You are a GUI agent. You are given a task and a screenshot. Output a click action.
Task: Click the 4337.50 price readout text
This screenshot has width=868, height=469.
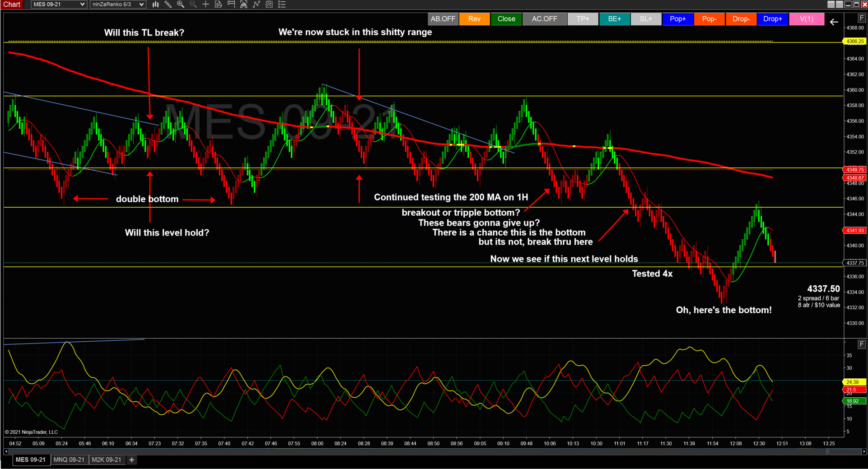[x=824, y=289]
